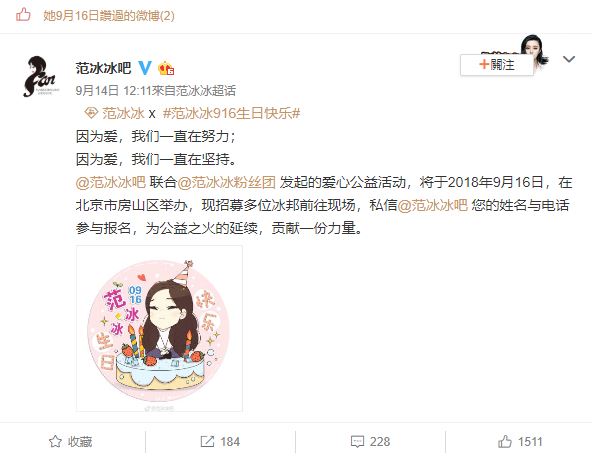Open 范冰冰吧 profile avatar logo
The height and width of the screenshot is (456, 592).
pyautogui.click(x=40, y=76)
